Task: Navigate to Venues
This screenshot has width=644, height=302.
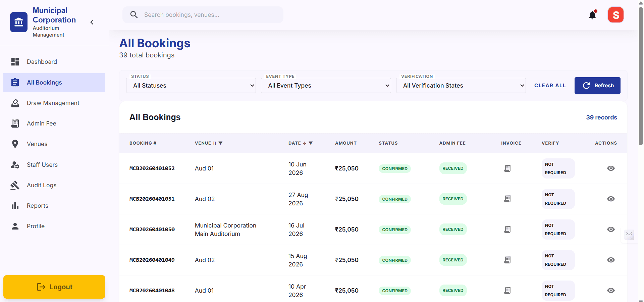Action: pos(54,144)
